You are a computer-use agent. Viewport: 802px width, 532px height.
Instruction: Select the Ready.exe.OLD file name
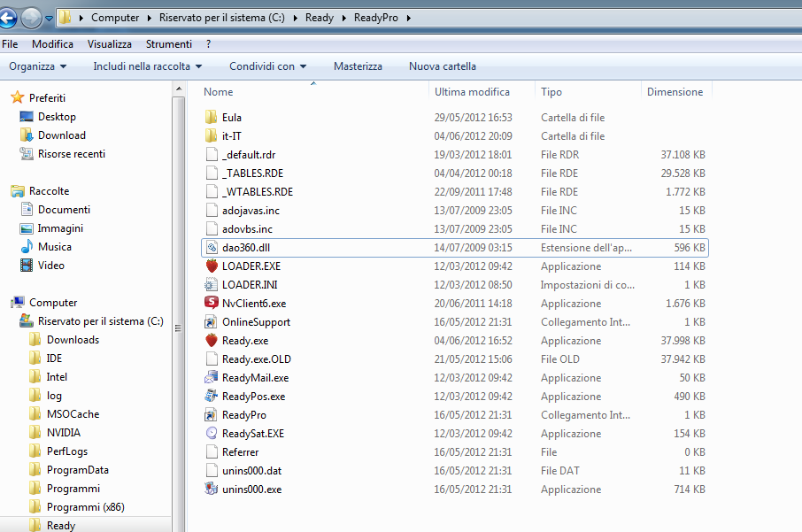256,359
